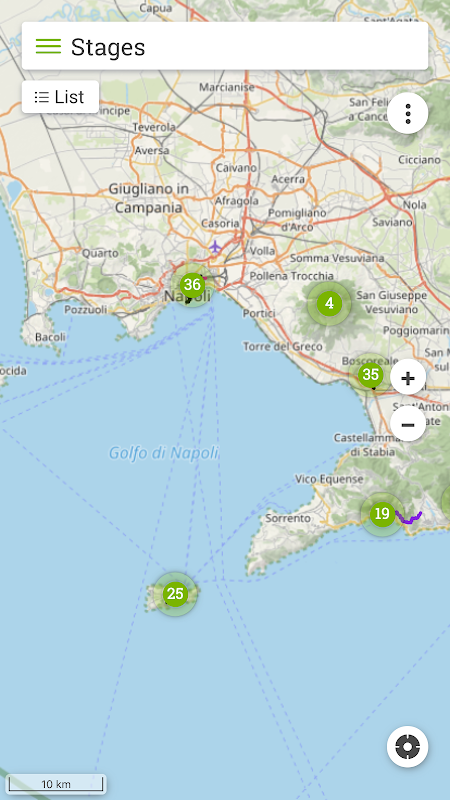Switch to List view

tap(60, 96)
